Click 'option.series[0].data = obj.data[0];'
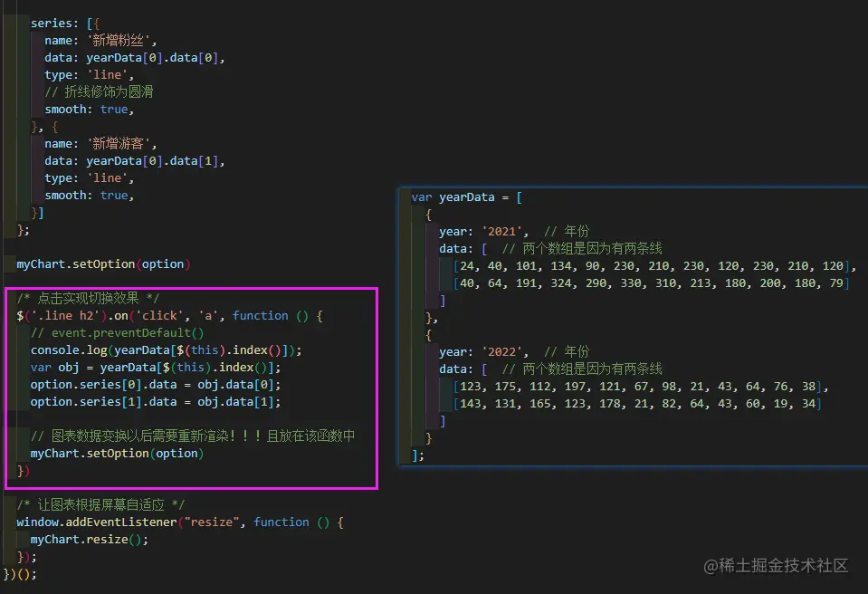 156,385
